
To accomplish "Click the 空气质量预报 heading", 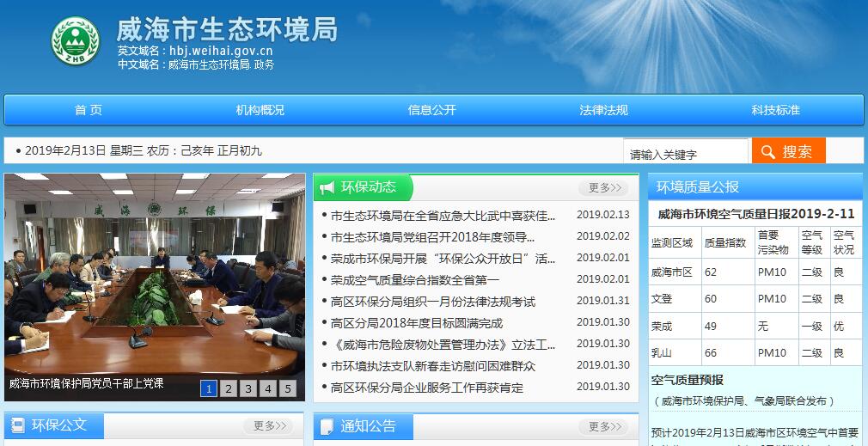I will click(x=687, y=380).
